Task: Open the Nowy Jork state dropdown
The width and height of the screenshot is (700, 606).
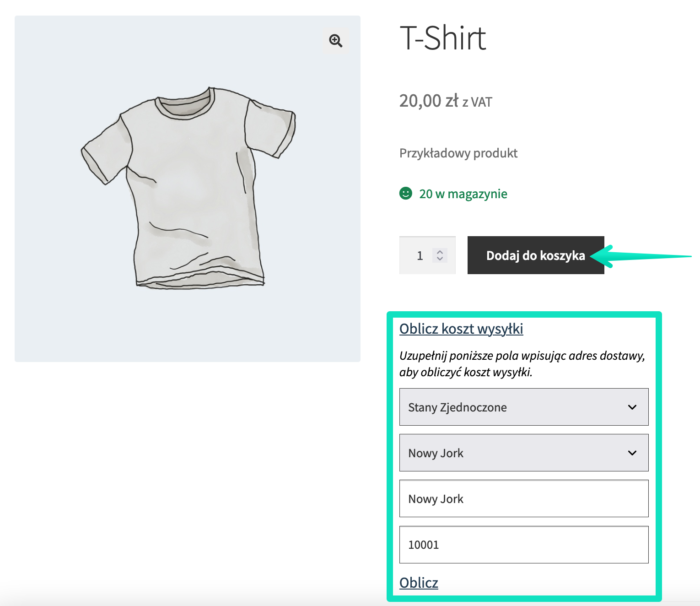Action: tap(524, 453)
